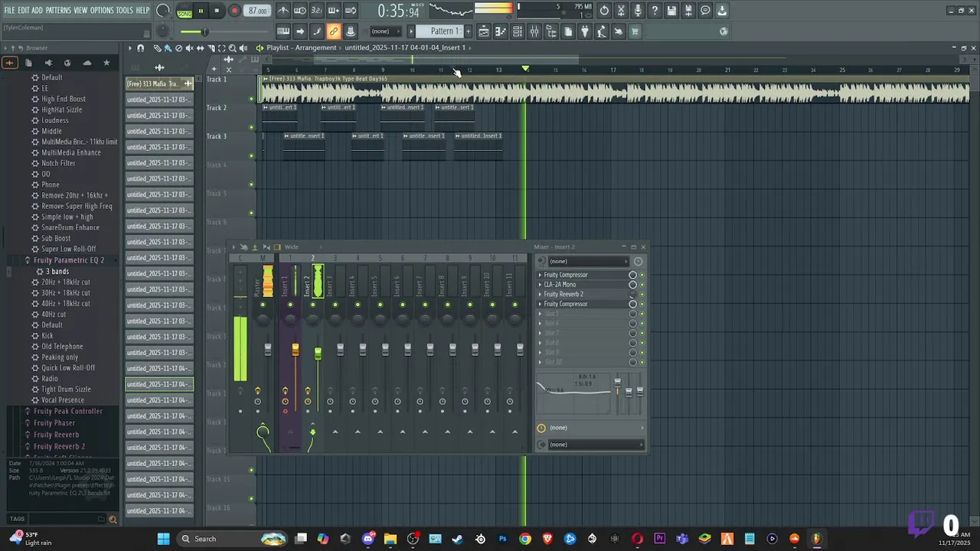Open Pattern 1 selector dropdown
This screenshot has height=551, width=980.
(x=444, y=31)
